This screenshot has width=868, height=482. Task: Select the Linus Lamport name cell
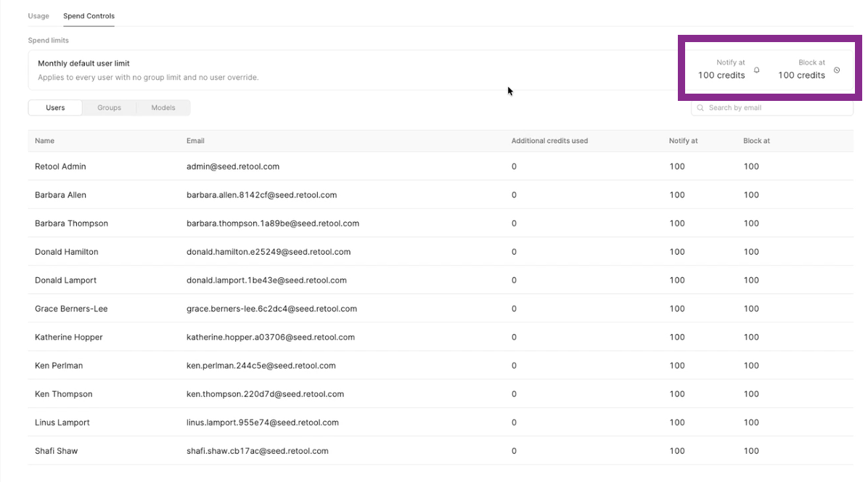pyautogui.click(x=62, y=422)
